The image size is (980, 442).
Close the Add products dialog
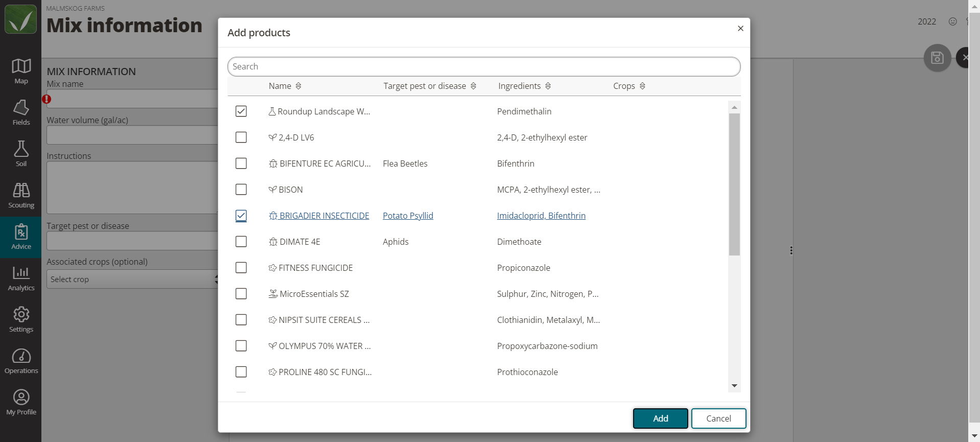[740, 29]
